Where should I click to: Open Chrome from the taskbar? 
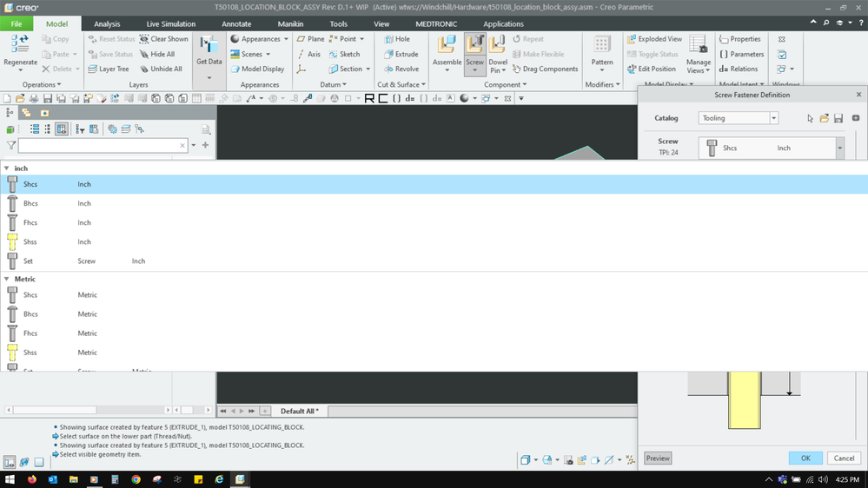136,479
